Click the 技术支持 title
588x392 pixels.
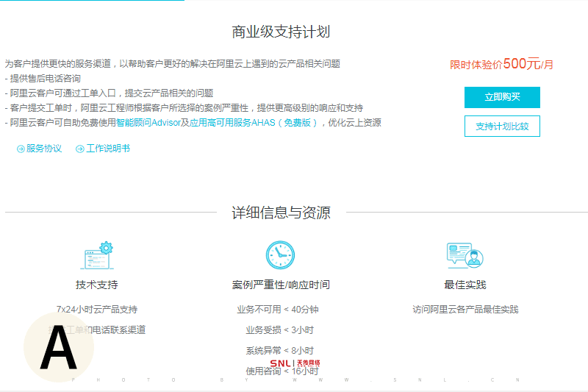97,285
